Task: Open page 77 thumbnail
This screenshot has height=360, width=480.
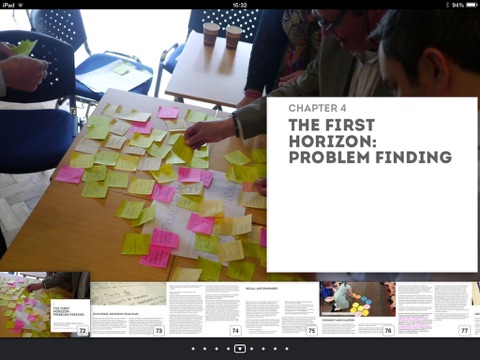Action: (x=434, y=309)
